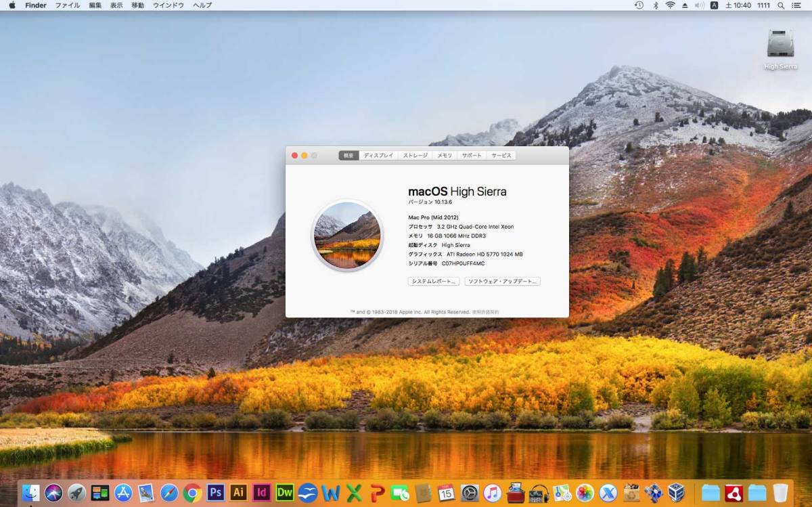Select the 概要 tab
This screenshot has width=812, height=507.
click(348, 156)
